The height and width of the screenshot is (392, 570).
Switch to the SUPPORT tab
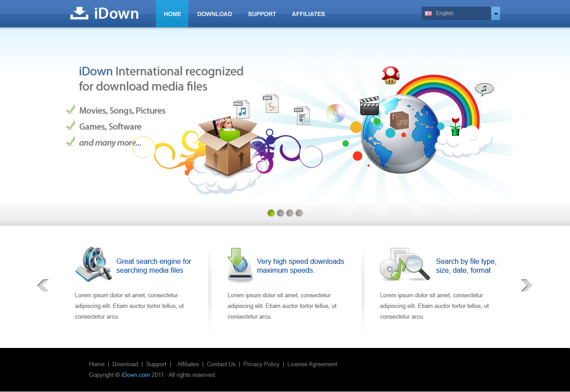[261, 14]
